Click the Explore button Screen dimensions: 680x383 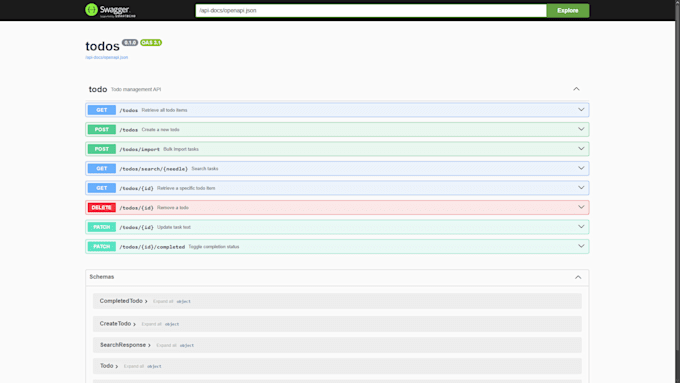tap(567, 10)
